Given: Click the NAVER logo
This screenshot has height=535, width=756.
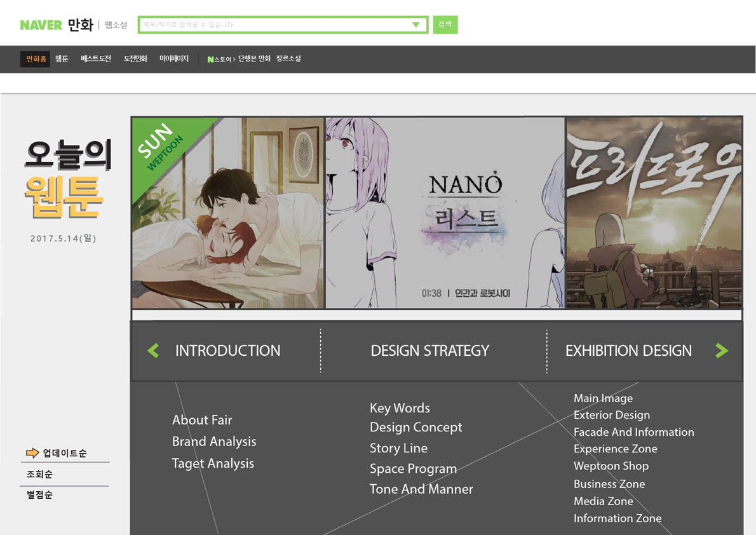Looking at the screenshot, I should pos(41,25).
